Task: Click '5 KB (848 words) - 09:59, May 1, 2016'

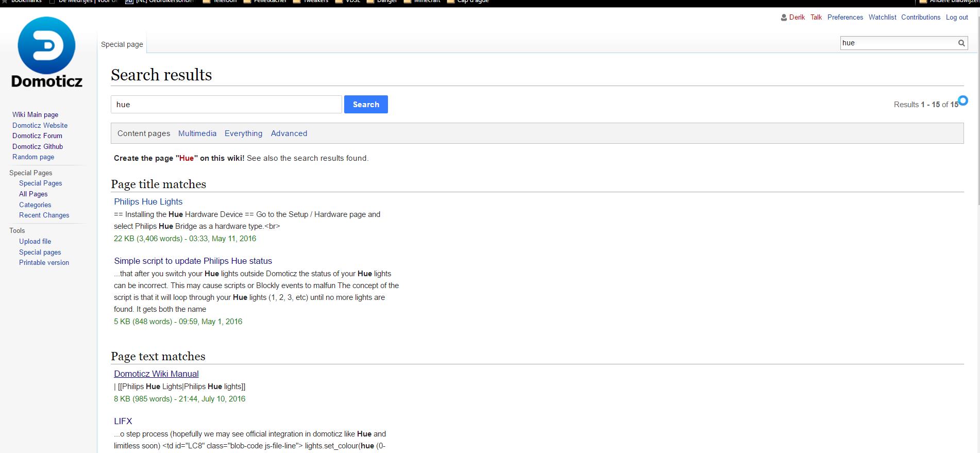Action: 178,322
